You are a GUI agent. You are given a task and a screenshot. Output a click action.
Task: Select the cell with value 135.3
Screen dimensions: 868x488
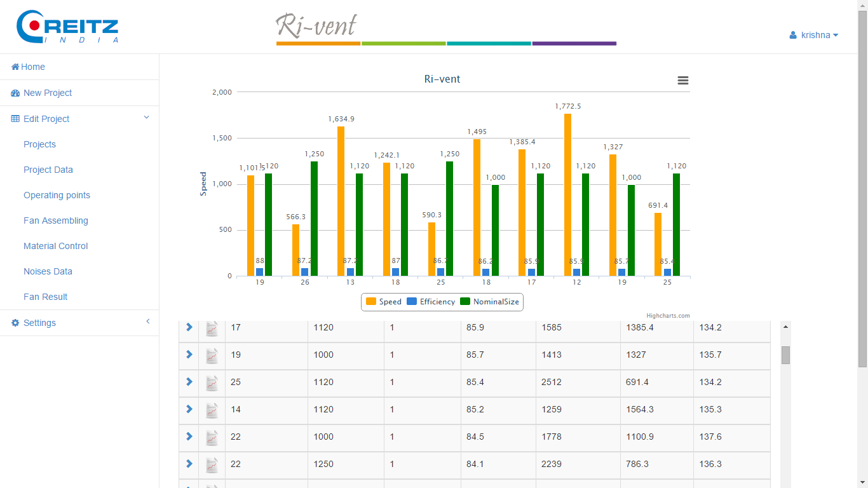[732, 410]
